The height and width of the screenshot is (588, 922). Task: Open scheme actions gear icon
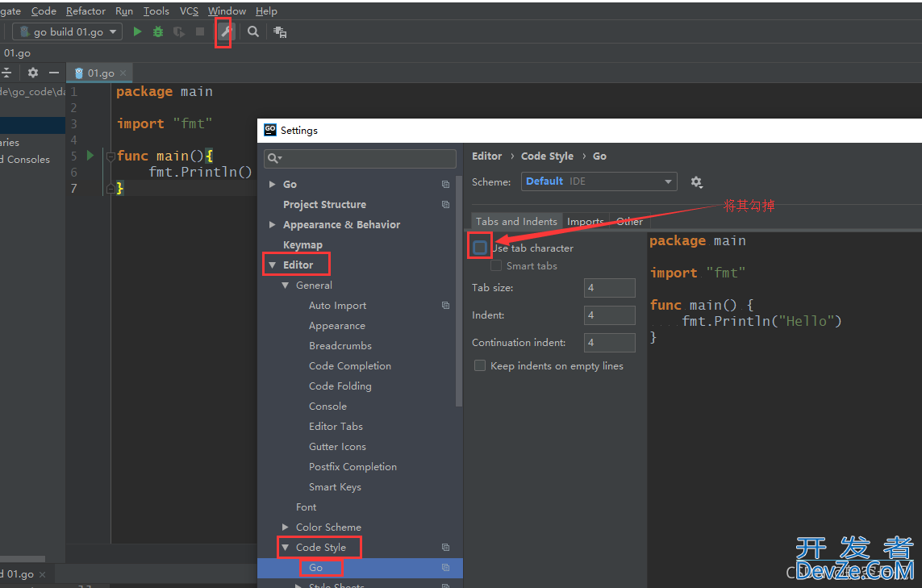click(697, 182)
